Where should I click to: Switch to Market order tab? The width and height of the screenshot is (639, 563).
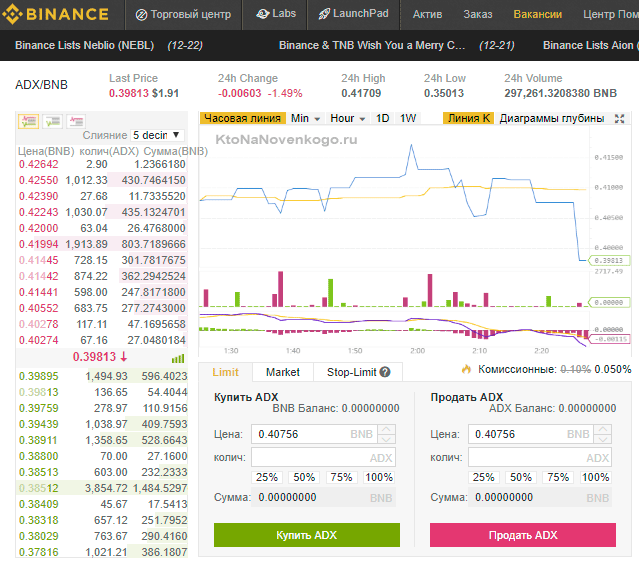click(x=283, y=372)
